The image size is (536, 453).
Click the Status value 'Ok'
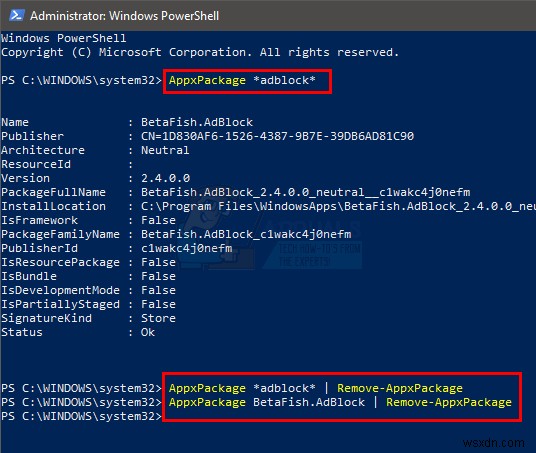pos(148,332)
